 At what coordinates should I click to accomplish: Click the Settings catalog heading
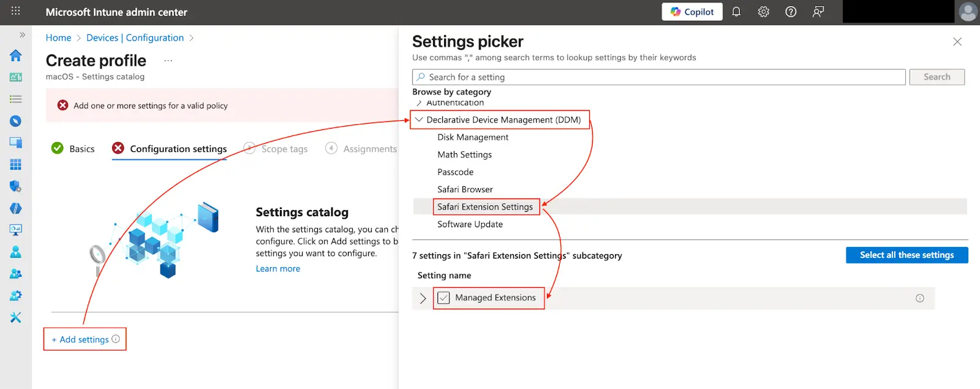point(302,213)
